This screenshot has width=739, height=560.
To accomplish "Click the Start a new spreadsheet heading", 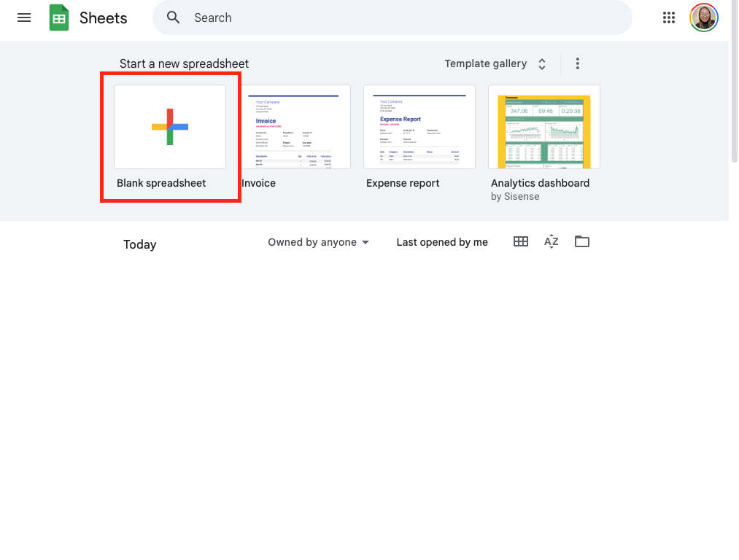I will (x=185, y=63).
